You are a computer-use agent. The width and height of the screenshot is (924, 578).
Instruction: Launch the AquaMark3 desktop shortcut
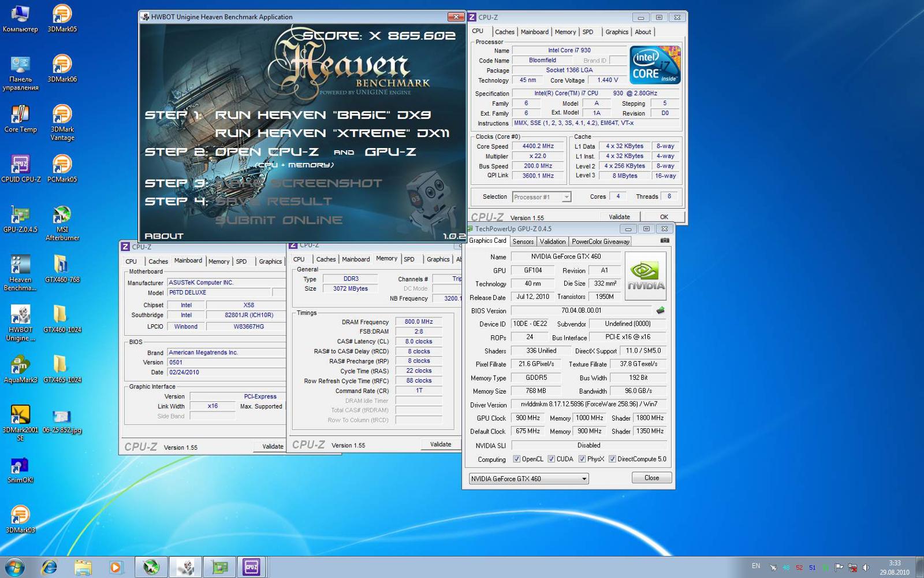(x=20, y=370)
